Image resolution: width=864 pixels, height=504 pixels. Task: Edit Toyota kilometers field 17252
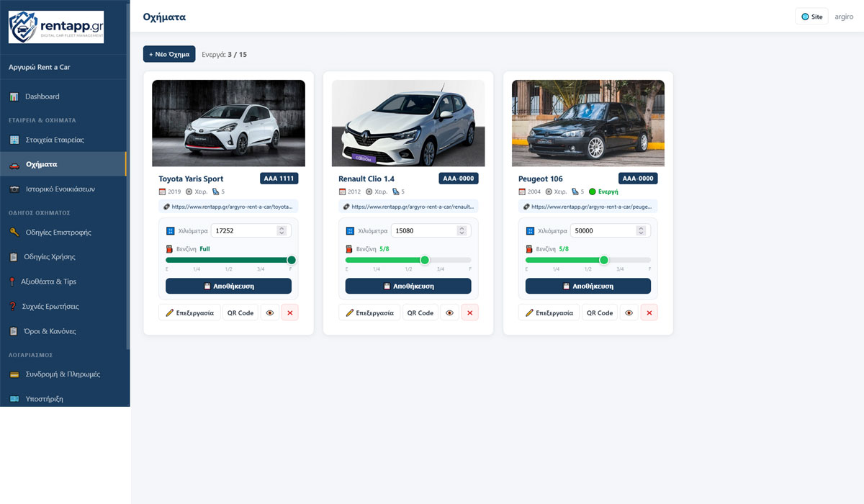pos(251,230)
